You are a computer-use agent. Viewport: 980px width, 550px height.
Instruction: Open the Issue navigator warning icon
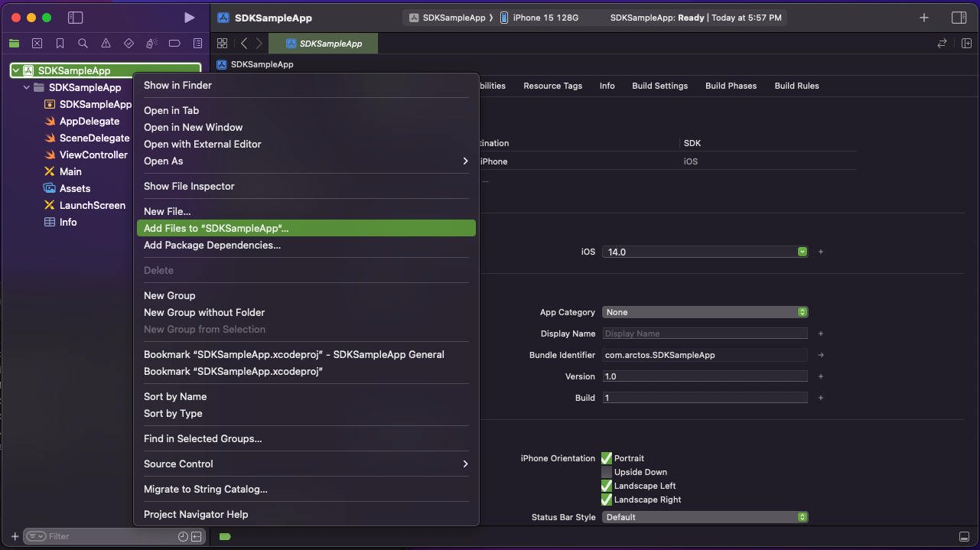[x=106, y=44]
